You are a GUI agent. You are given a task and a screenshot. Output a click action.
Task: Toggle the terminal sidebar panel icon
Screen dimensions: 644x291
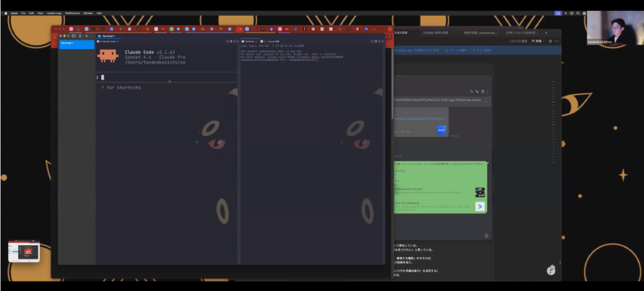[73, 36]
